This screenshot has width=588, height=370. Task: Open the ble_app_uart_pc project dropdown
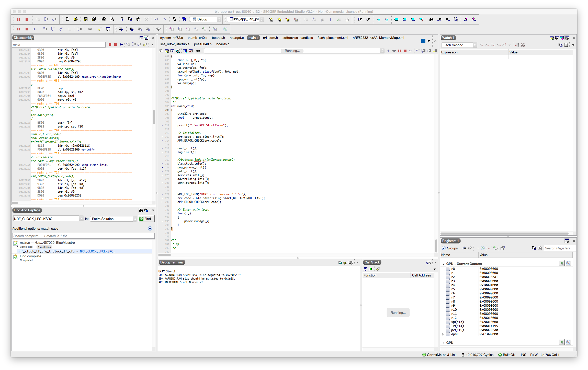click(x=245, y=19)
